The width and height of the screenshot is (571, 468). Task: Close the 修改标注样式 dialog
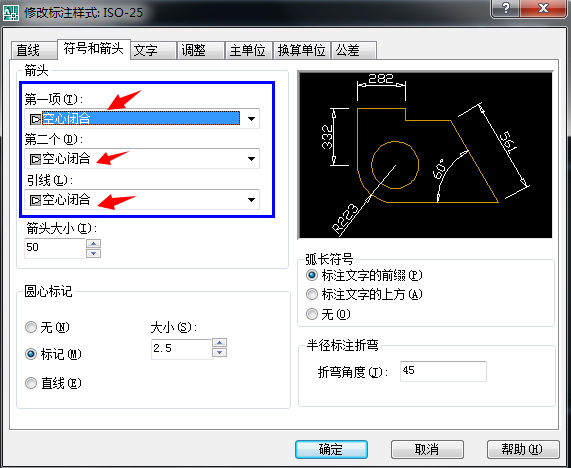pos(543,8)
